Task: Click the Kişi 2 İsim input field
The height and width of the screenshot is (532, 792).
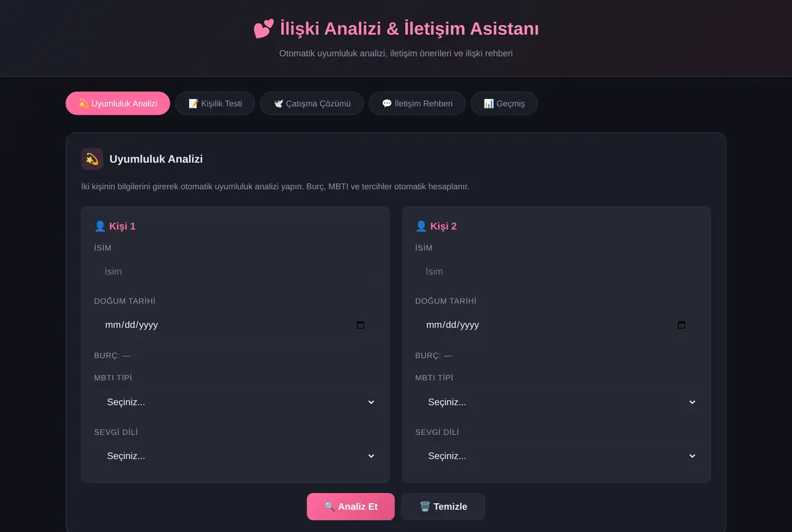Action: (556, 271)
